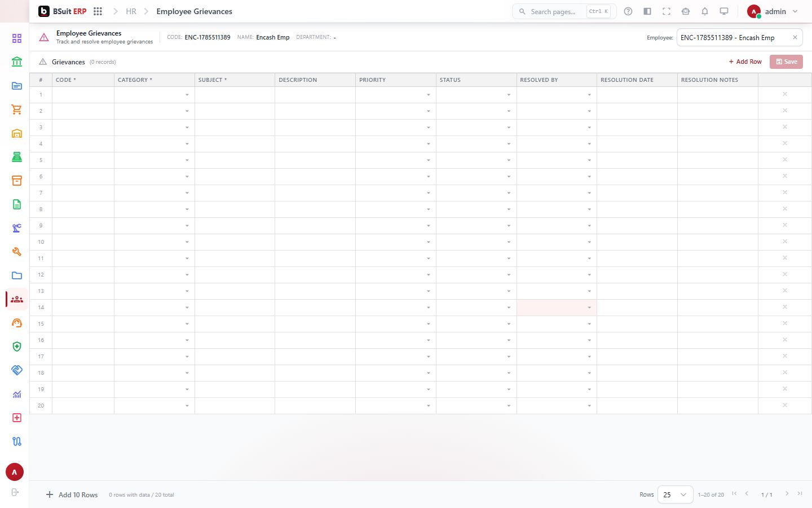Expand the admin user menu

click(773, 11)
